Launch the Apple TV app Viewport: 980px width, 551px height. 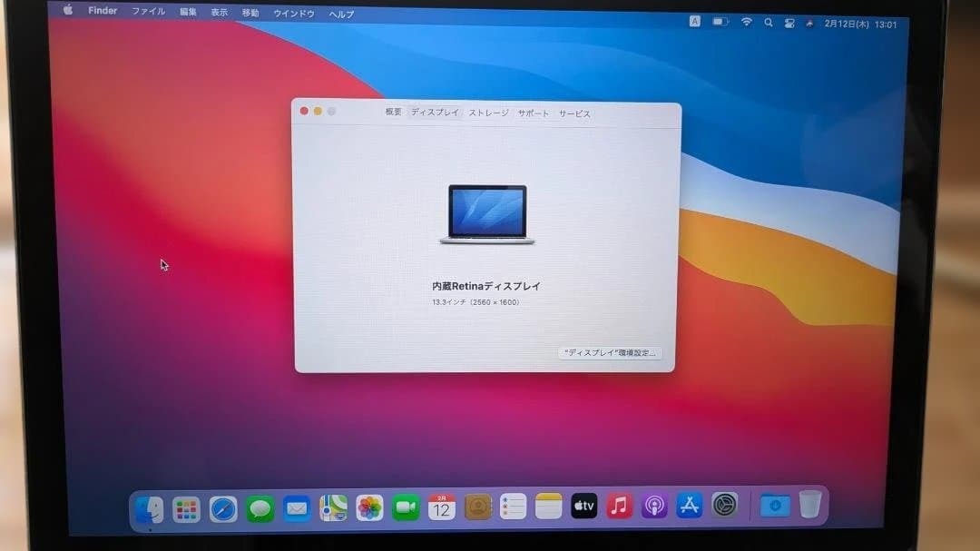583,508
